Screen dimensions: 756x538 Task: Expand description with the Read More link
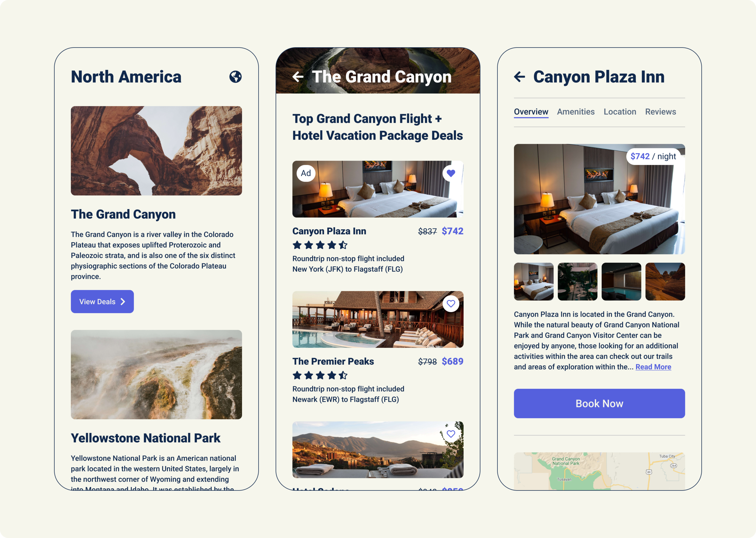click(x=653, y=367)
